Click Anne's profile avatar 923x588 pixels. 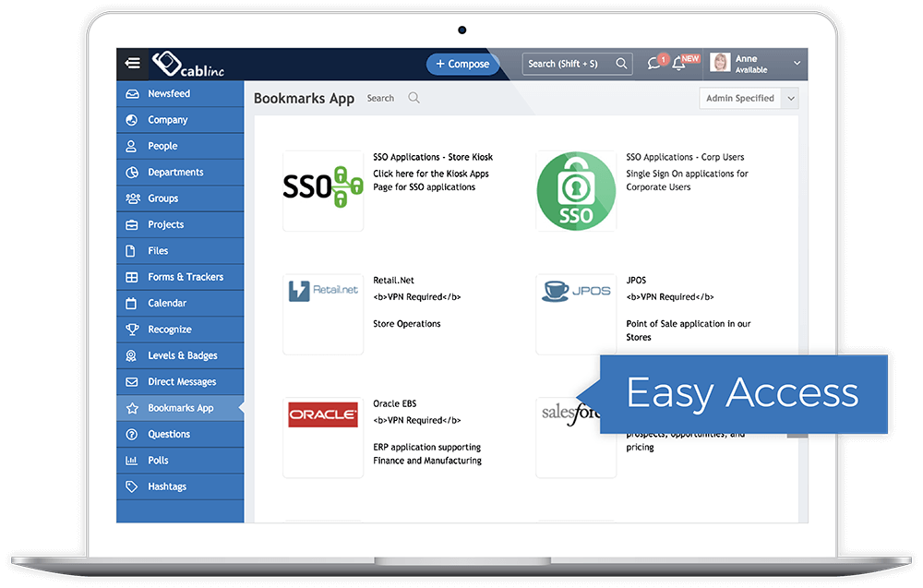click(720, 63)
